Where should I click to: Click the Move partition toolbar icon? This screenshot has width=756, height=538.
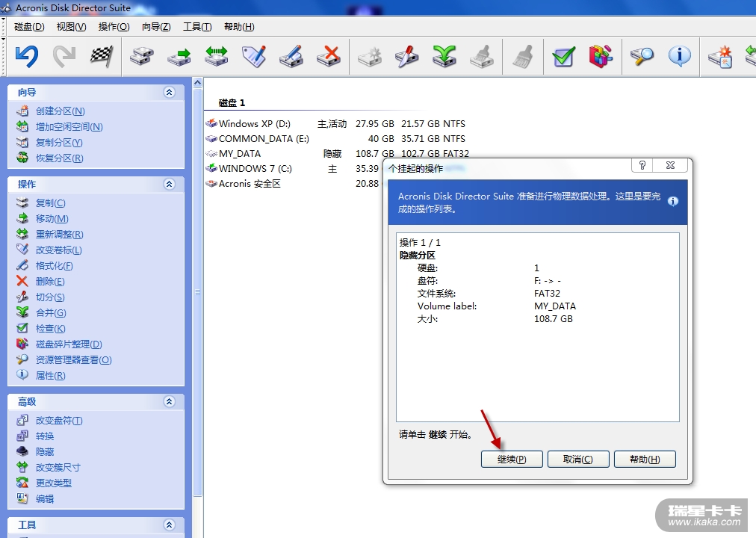coord(179,56)
